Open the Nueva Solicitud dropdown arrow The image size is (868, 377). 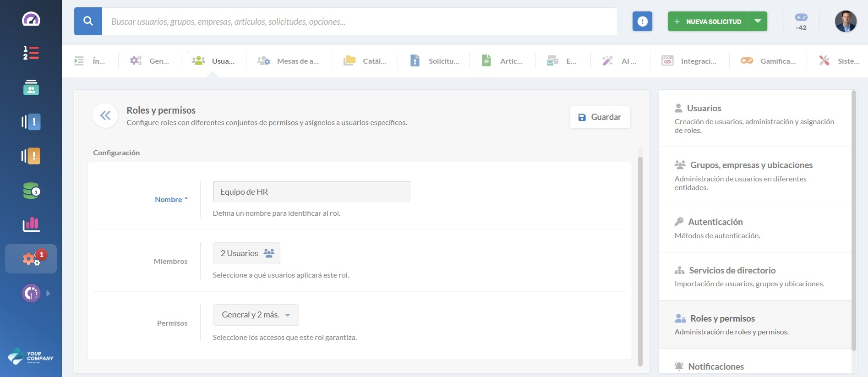point(758,21)
